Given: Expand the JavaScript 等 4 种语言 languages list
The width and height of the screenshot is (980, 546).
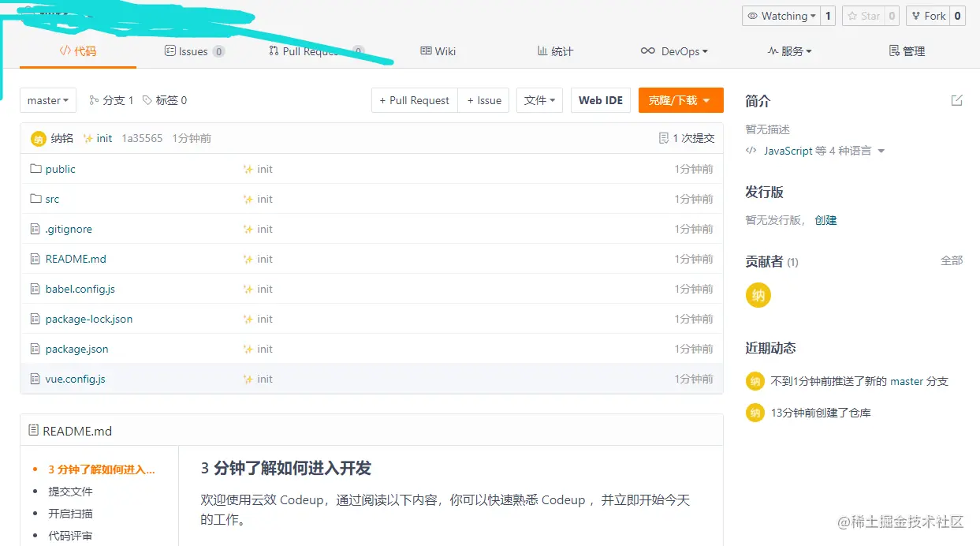Looking at the screenshot, I should click(x=816, y=151).
